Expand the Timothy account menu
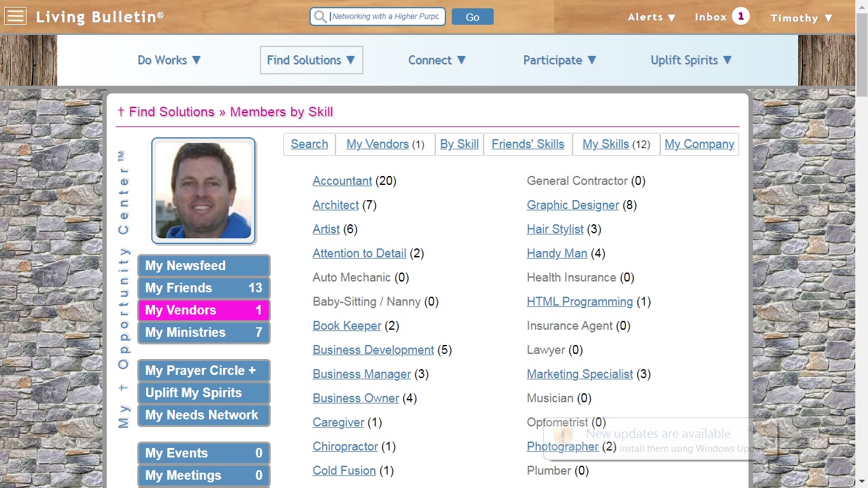The width and height of the screenshot is (868, 488). click(802, 18)
